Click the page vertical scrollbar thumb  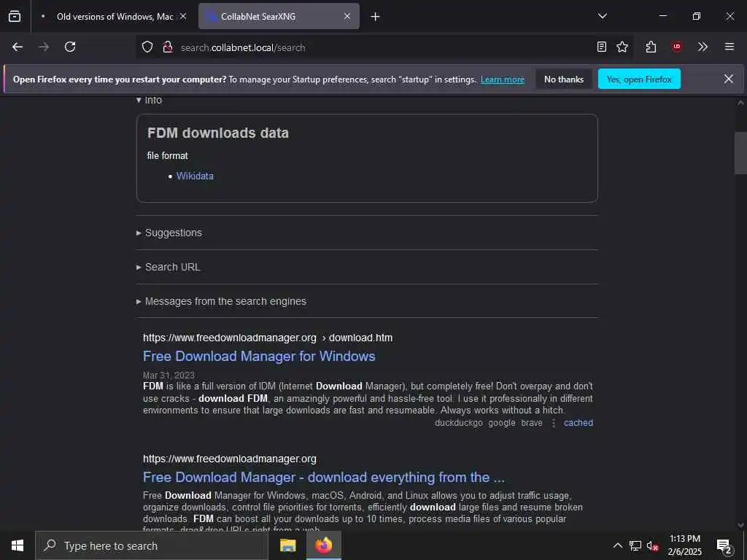pos(740,153)
